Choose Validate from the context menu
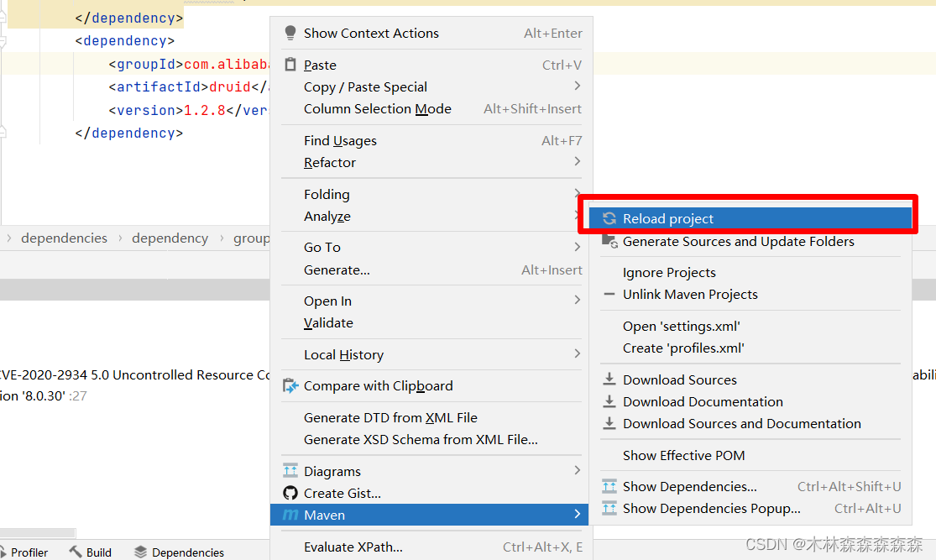 click(431, 323)
